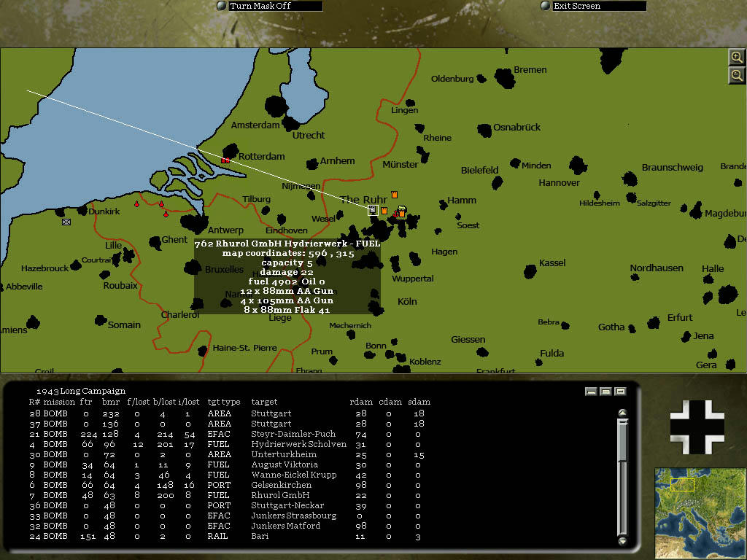The height and width of the screenshot is (560, 747).
Task: Select the Rhurol GmbH mission row
Action: click(227, 495)
